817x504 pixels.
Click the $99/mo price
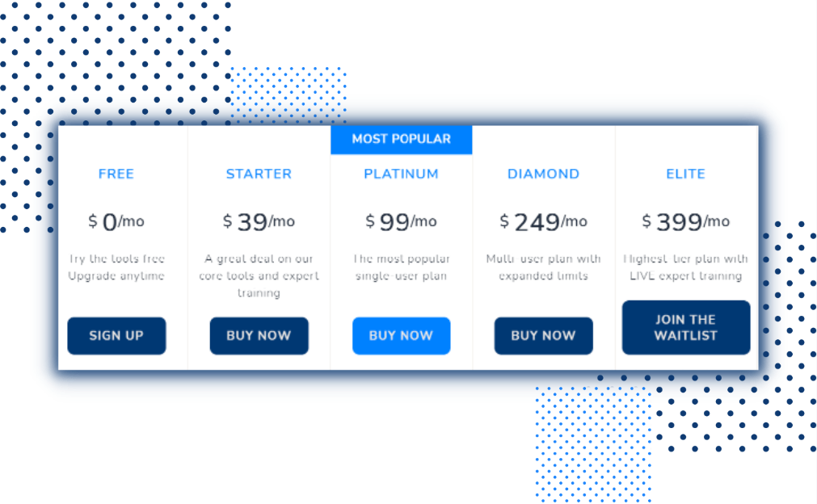pos(401,221)
